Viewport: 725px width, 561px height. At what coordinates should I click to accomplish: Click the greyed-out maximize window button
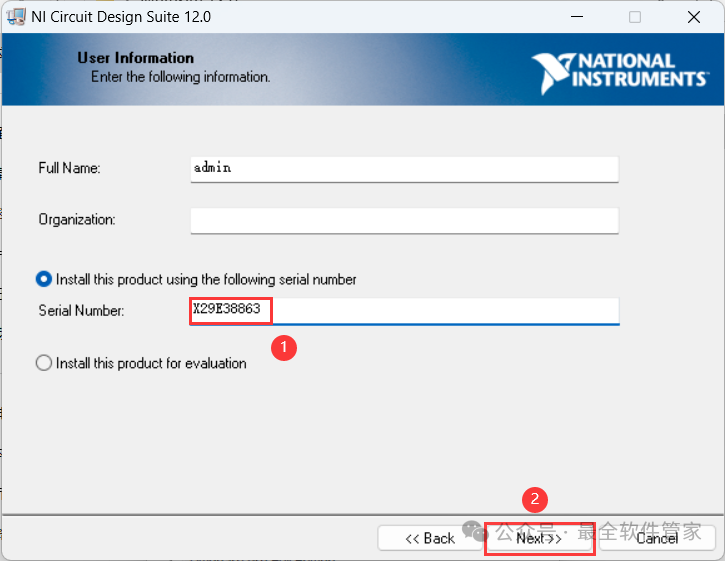(x=635, y=17)
